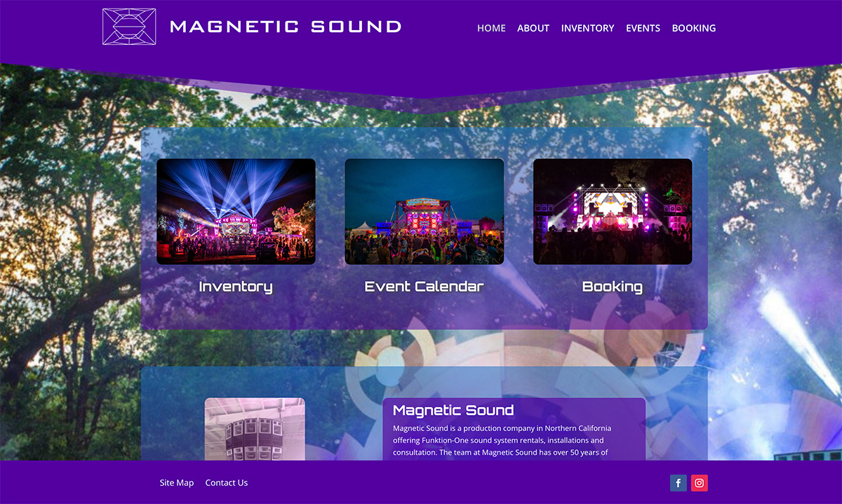Click the Inventory heading under the photo
Screen dimensions: 842x504
tap(236, 287)
